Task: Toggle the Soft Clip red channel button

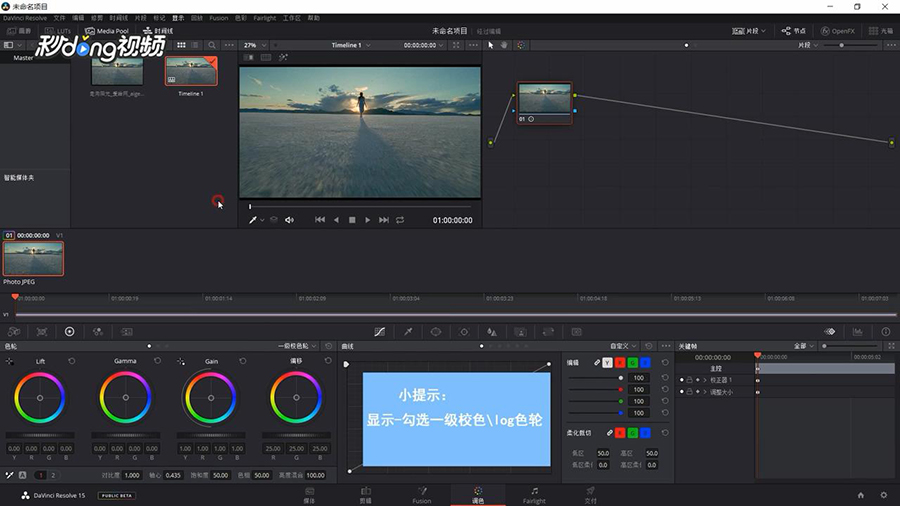Action: pyautogui.click(x=620, y=433)
